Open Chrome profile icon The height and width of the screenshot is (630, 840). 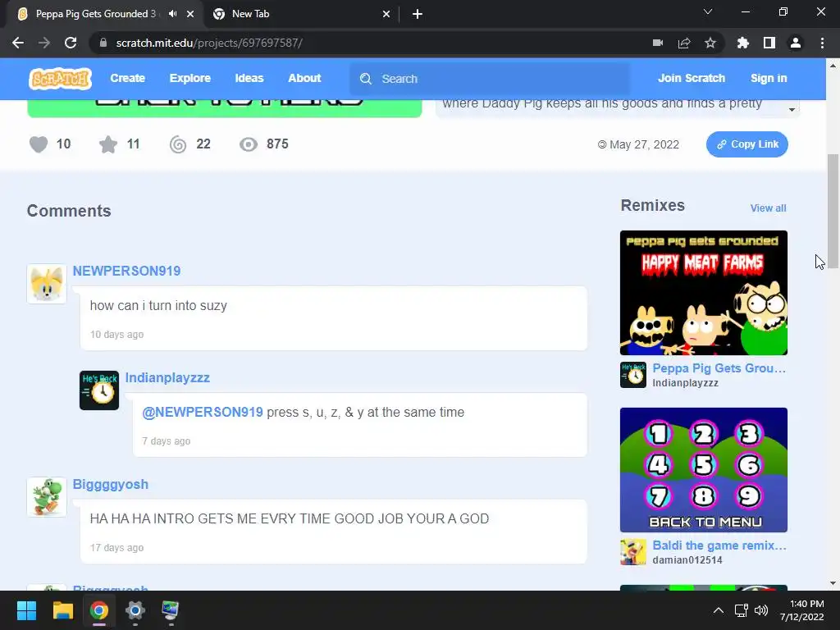[x=796, y=43]
